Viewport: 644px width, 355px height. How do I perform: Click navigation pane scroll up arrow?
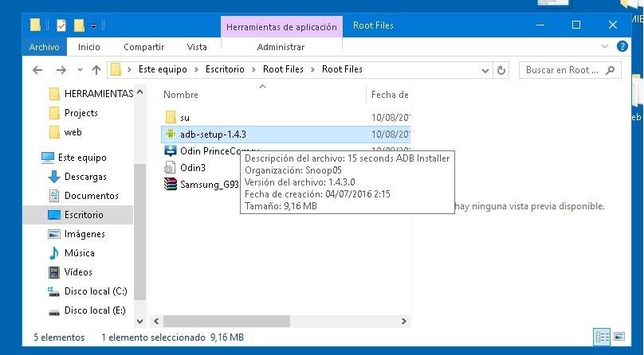point(139,92)
